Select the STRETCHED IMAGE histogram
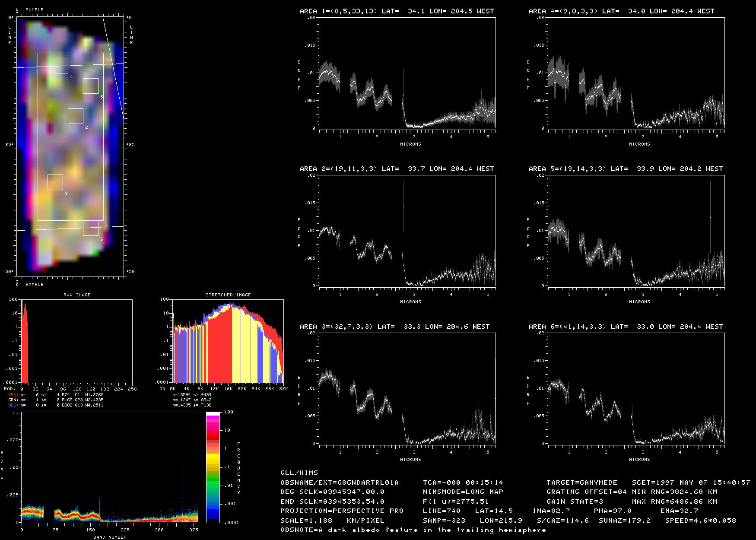 [228, 341]
